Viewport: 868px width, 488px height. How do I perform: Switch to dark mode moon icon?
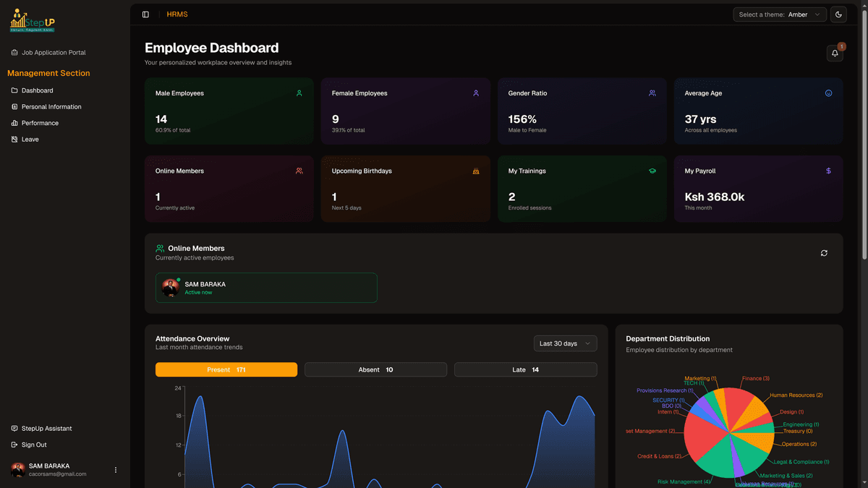[x=838, y=14]
